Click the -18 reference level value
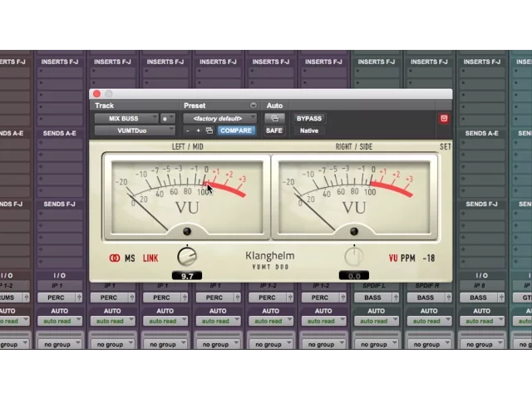 point(429,259)
